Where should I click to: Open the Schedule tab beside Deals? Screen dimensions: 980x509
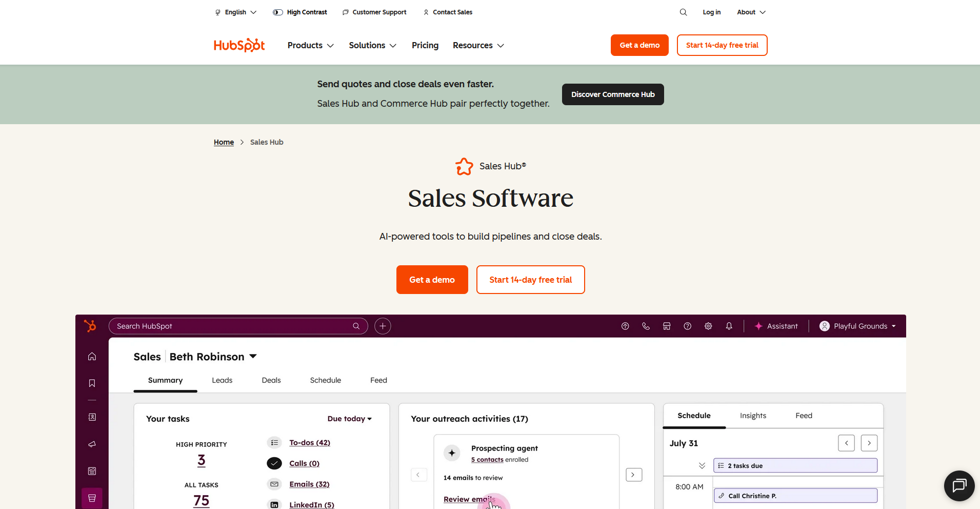pos(325,380)
